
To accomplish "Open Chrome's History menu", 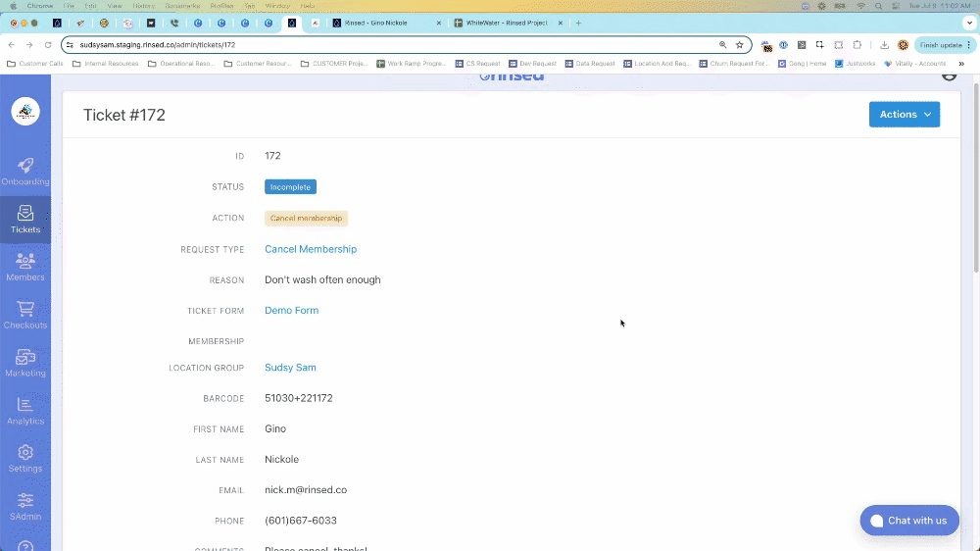I will tap(143, 6).
